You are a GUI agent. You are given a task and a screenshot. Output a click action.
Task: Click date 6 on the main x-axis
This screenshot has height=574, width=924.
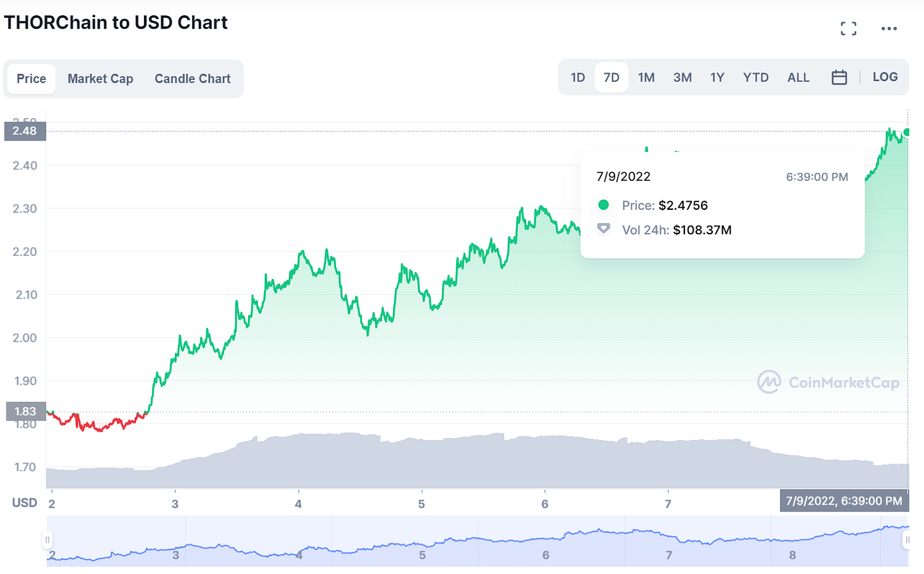[x=545, y=504]
